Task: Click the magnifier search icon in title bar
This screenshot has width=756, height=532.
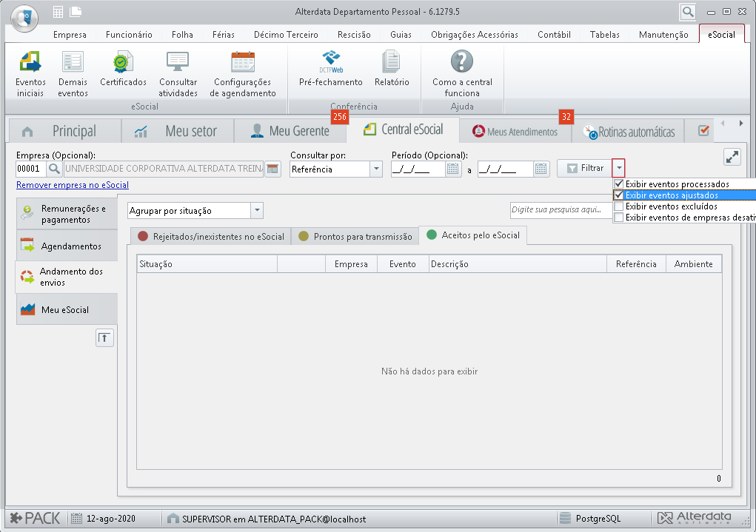Action: tap(688, 12)
